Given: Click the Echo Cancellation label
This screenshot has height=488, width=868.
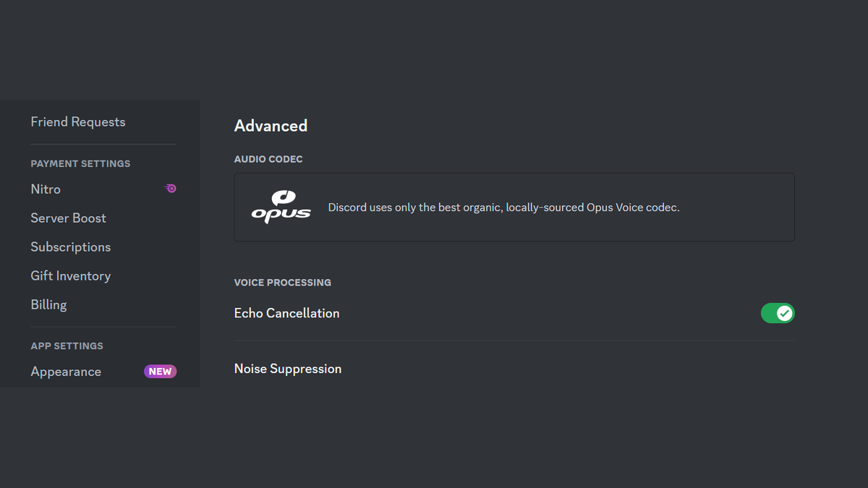Looking at the screenshot, I should point(286,313).
